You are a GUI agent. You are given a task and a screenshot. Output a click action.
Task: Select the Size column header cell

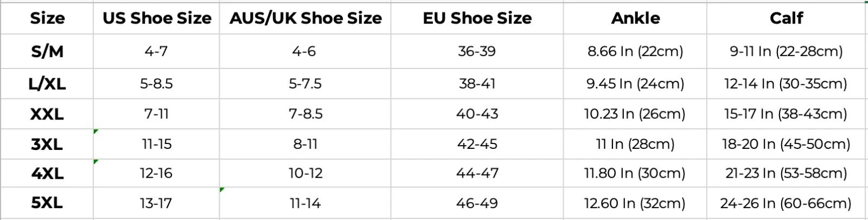[47, 18]
